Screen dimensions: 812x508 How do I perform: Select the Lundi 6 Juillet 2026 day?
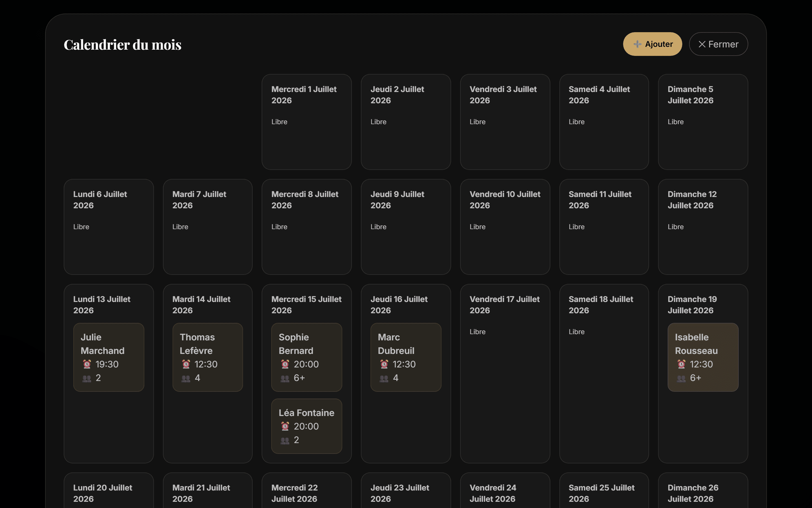point(109,227)
